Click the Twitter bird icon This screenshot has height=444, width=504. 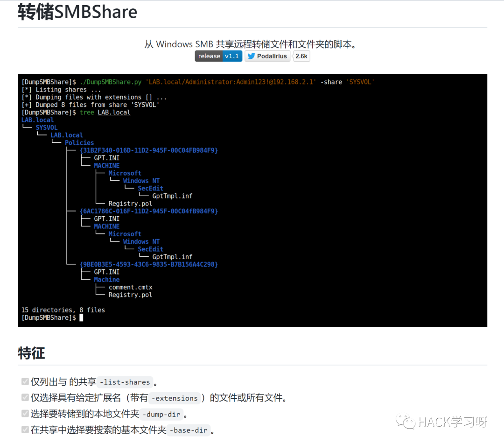pos(252,56)
